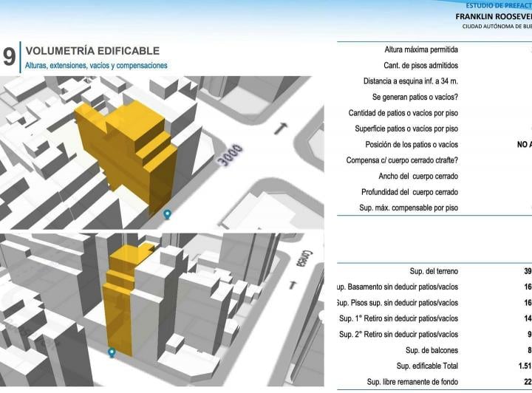Click "Cantidad de patios o vacíos por piso"
This screenshot has width=532, height=393.
pyautogui.click(x=403, y=113)
